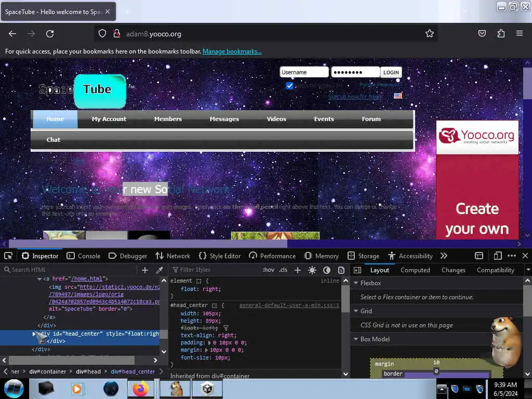Collapse the Box Model section
The image size is (532, 399).
[x=356, y=339]
